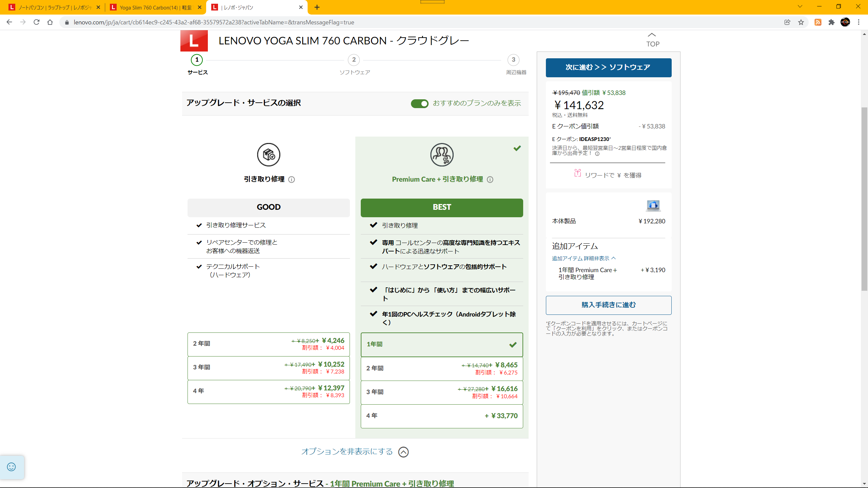Share this page via the share icon
This screenshot has height=488, width=868.
click(x=787, y=22)
